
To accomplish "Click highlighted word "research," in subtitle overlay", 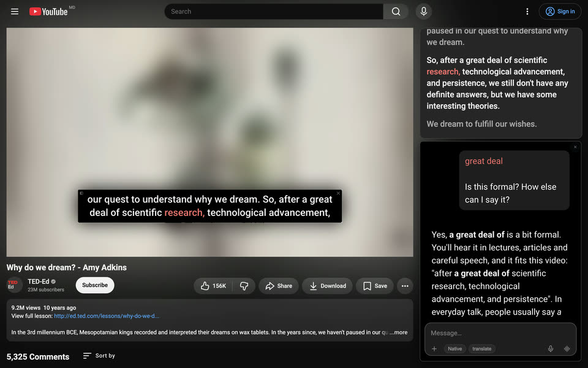I will point(184,213).
